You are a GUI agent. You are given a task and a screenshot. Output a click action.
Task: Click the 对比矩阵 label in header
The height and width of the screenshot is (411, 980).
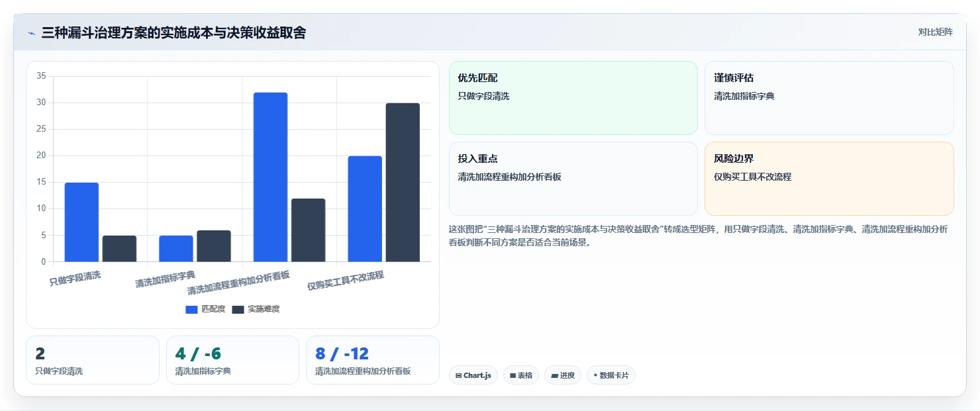(x=936, y=32)
